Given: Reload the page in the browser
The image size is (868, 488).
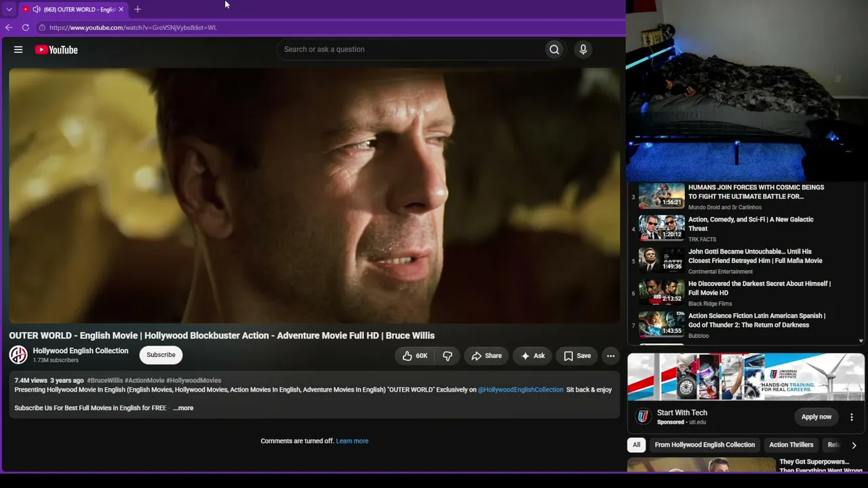Looking at the screenshot, I should click(x=26, y=28).
